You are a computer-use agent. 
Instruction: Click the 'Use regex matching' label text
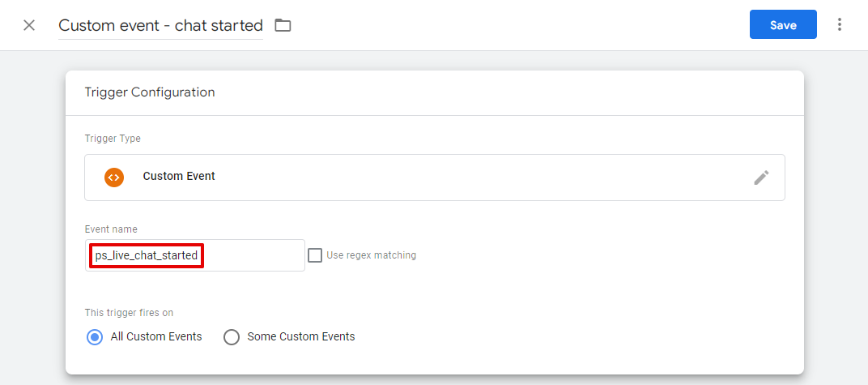pyautogui.click(x=371, y=255)
